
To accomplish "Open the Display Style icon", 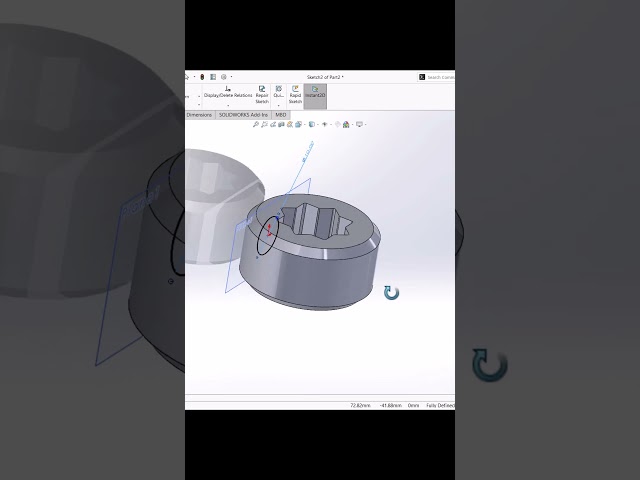I will (312, 124).
